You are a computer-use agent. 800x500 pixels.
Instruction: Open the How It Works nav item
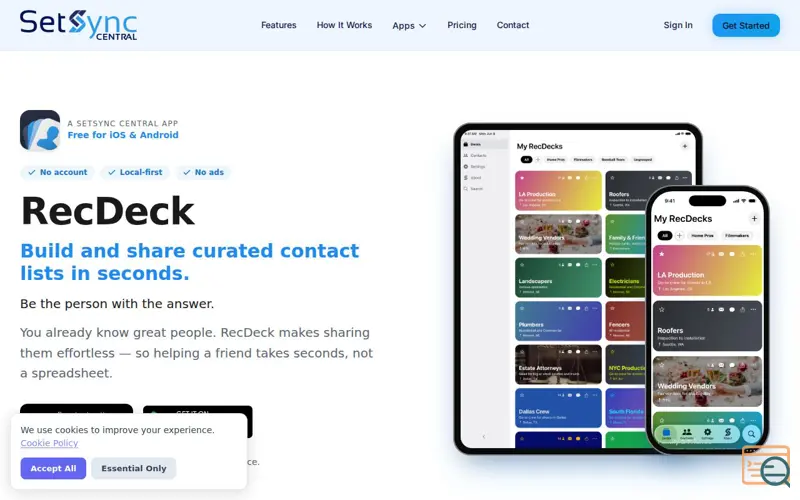pos(344,25)
